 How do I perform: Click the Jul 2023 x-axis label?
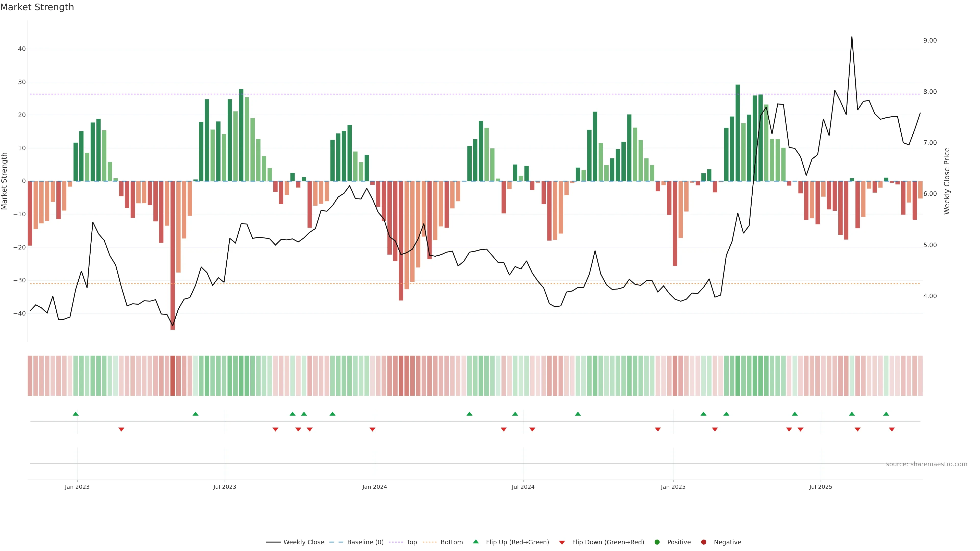click(x=225, y=487)
